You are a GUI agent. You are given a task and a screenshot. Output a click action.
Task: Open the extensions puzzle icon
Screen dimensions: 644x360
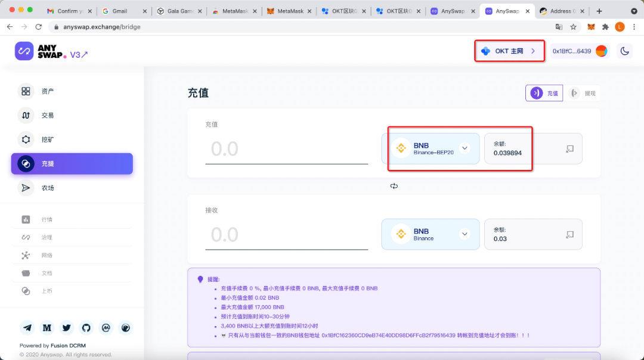coord(605,27)
